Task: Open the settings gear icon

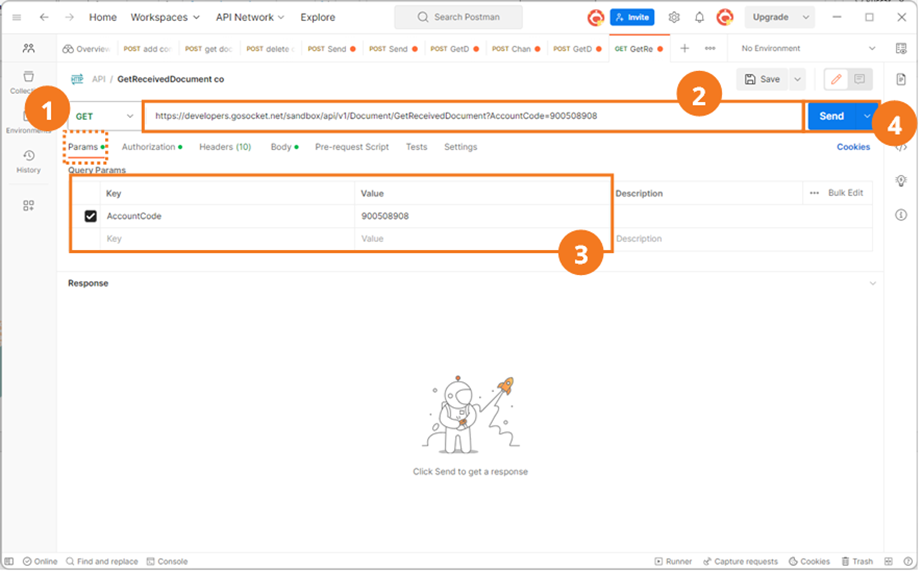Action: pyautogui.click(x=674, y=18)
